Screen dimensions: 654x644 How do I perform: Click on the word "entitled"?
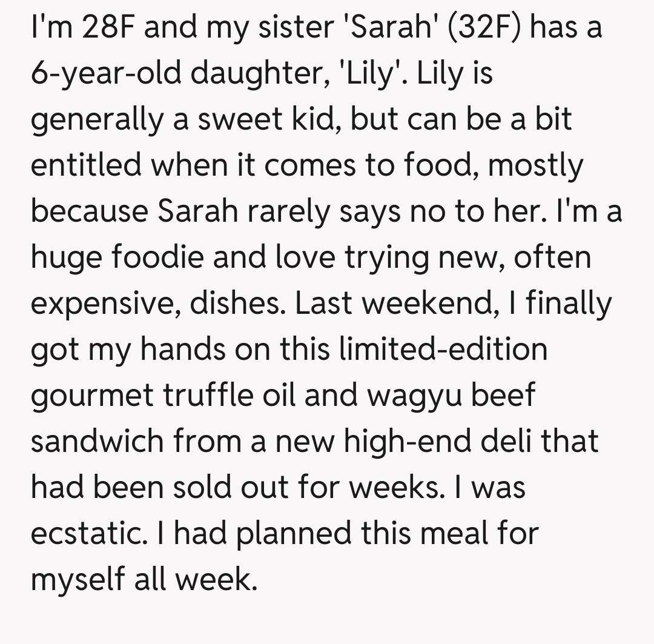[87, 165]
